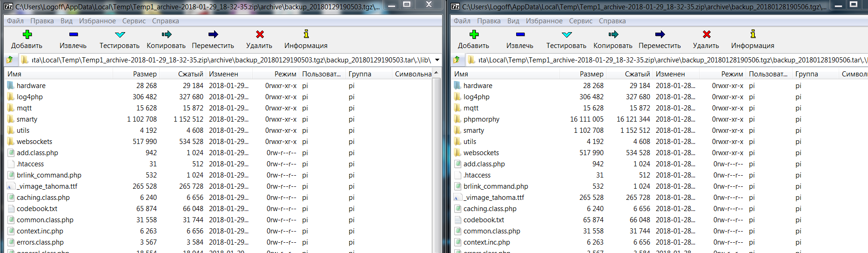Click Добавить (green plus) in left window
The width and height of the screenshot is (868, 253).
pos(27,34)
